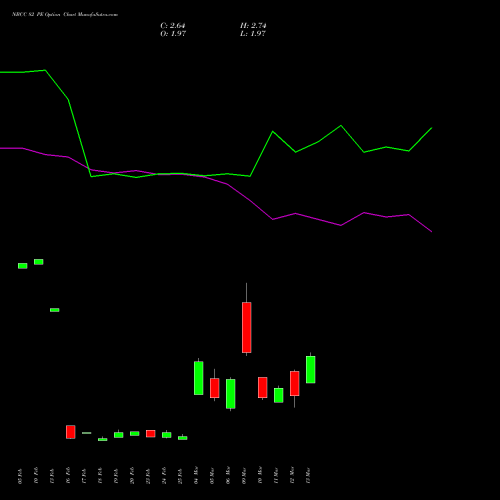
Task: Click the low value L: 1.97
Action: coord(253,34)
